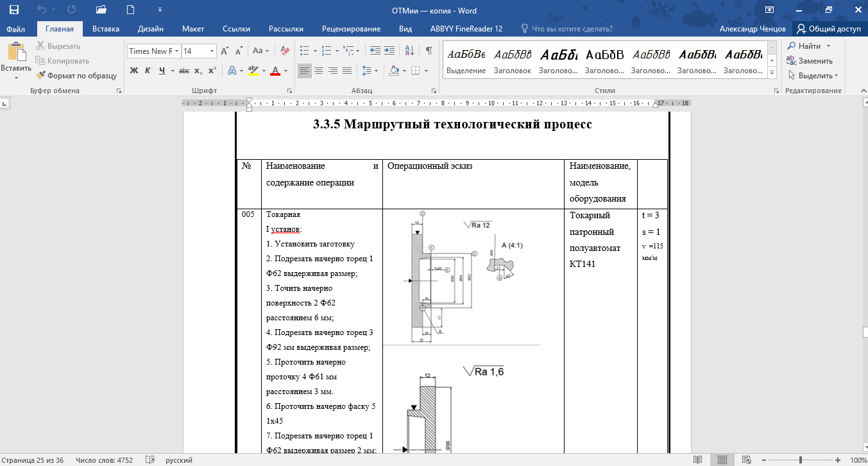Image resolution: width=868 pixels, height=466 pixels.
Task: Decrease the paragraph indent
Action: pyautogui.click(x=375, y=51)
